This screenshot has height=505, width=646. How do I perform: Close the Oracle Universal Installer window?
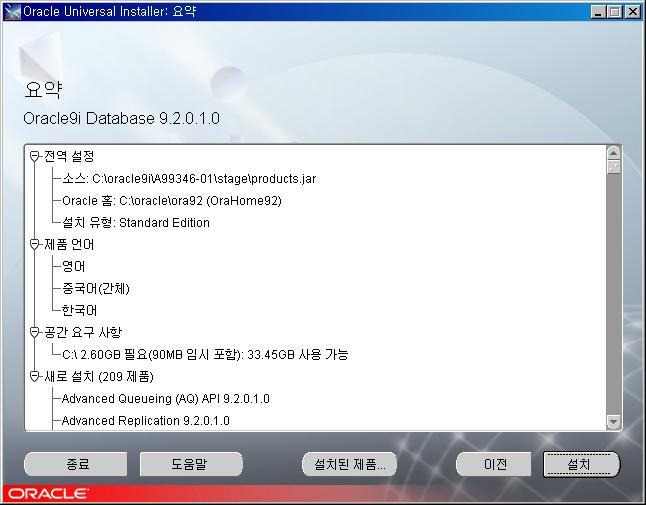coord(632,12)
